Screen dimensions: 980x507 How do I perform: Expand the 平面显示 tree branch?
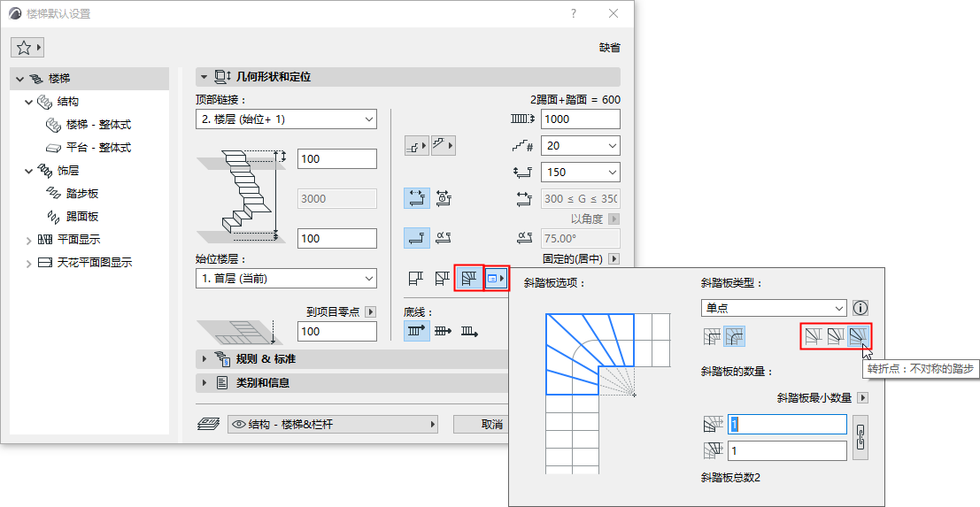tap(28, 240)
